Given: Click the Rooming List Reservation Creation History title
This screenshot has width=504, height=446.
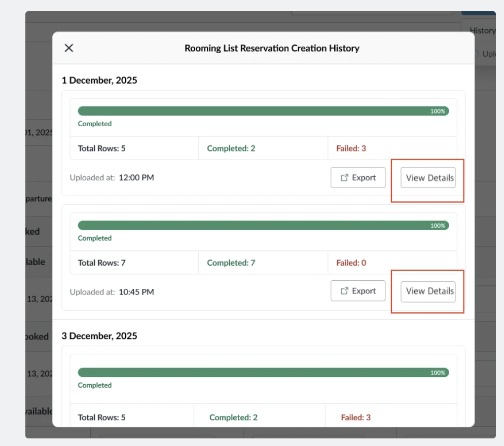Looking at the screenshot, I should (272, 48).
